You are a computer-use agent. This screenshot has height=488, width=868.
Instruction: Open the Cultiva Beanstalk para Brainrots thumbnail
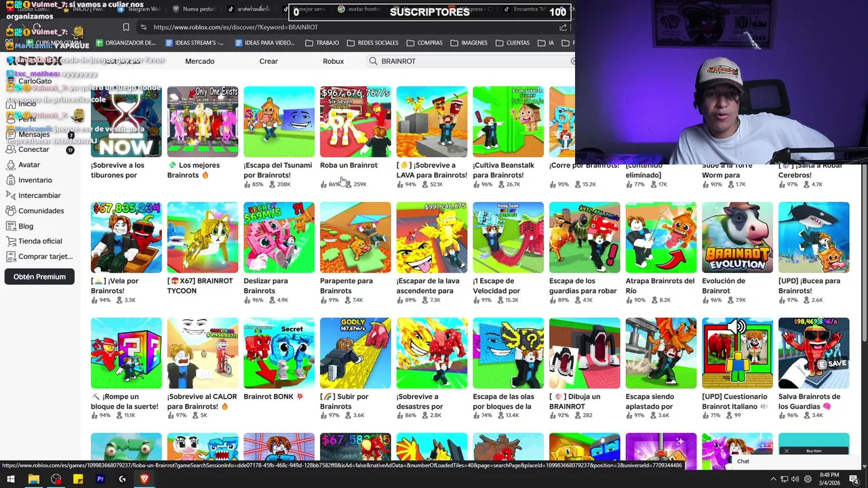pyautogui.click(x=508, y=122)
